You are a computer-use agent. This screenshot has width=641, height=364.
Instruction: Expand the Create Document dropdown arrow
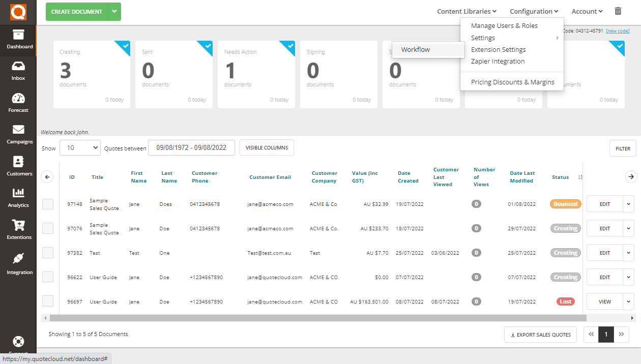[x=114, y=11]
